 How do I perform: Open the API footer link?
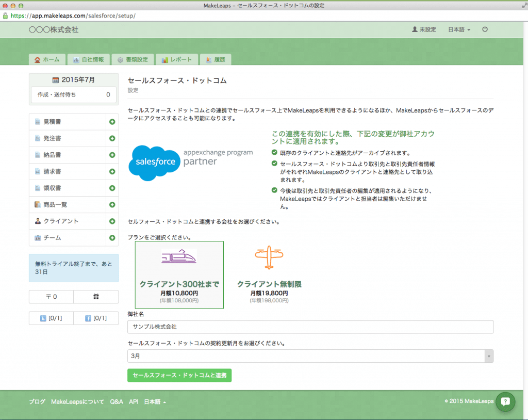click(x=134, y=402)
